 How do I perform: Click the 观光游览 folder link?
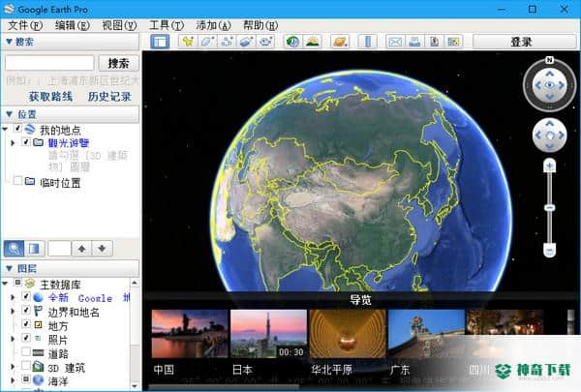coord(69,142)
